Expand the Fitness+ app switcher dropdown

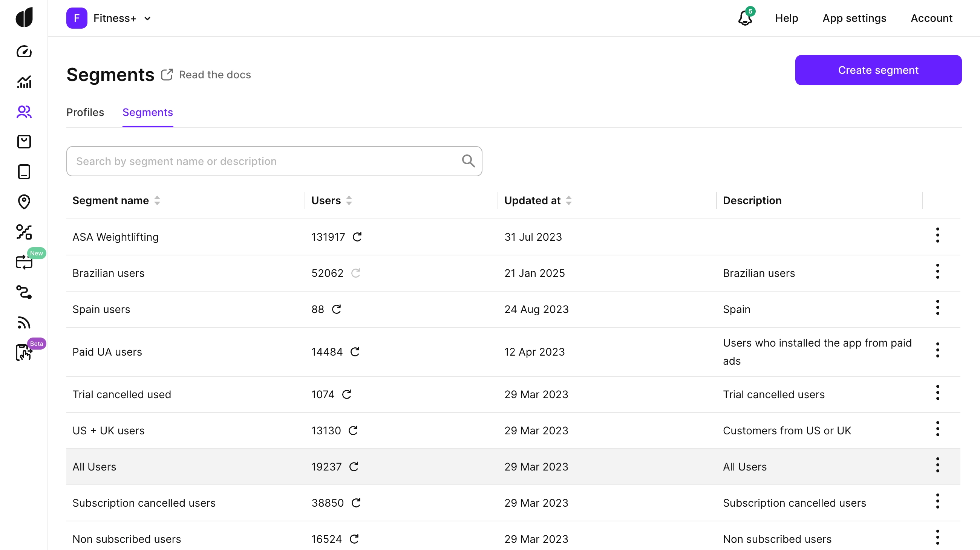coord(148,18)
